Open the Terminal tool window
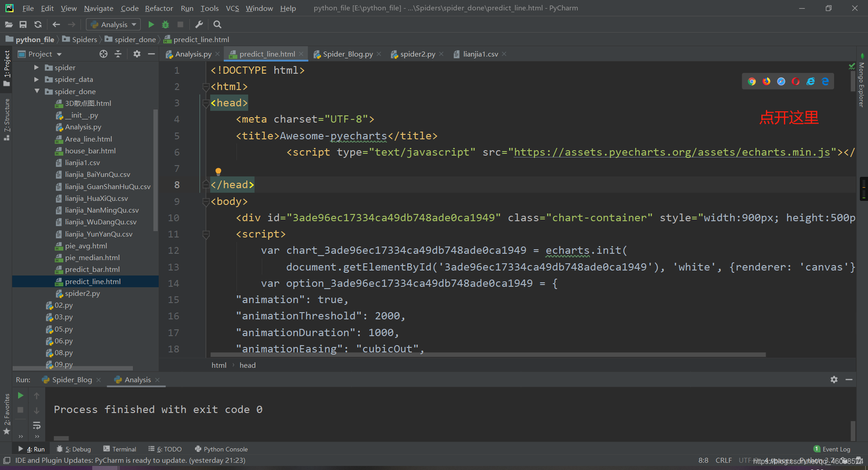This screenshot has width=868, height=470. tap(120, 449)
